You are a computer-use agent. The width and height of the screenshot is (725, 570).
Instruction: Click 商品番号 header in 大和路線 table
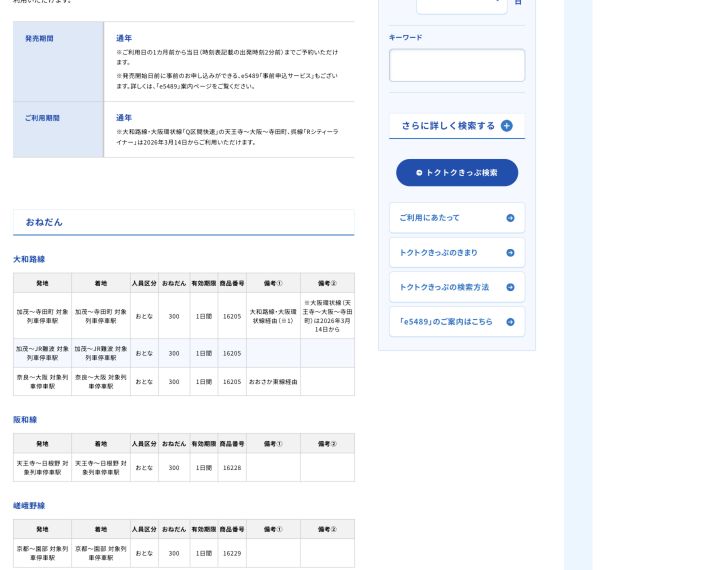(x=232, y=283)
